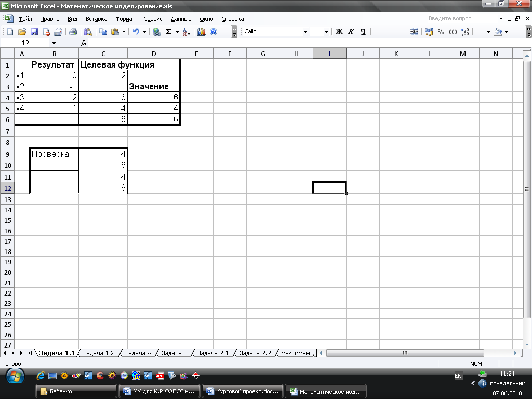This screenshot has width=532, height=399.
Task: Select cell containing Проверка
Action: click(54, 154)
